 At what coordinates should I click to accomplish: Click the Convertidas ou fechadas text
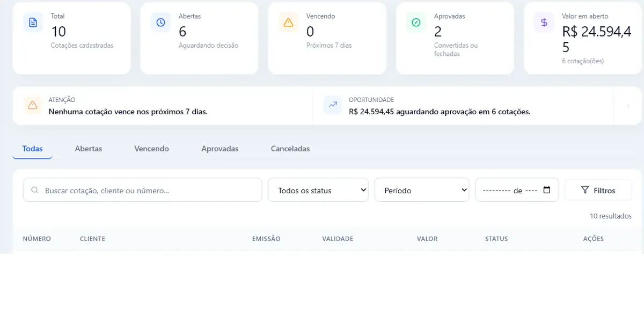tap(456, 50)
